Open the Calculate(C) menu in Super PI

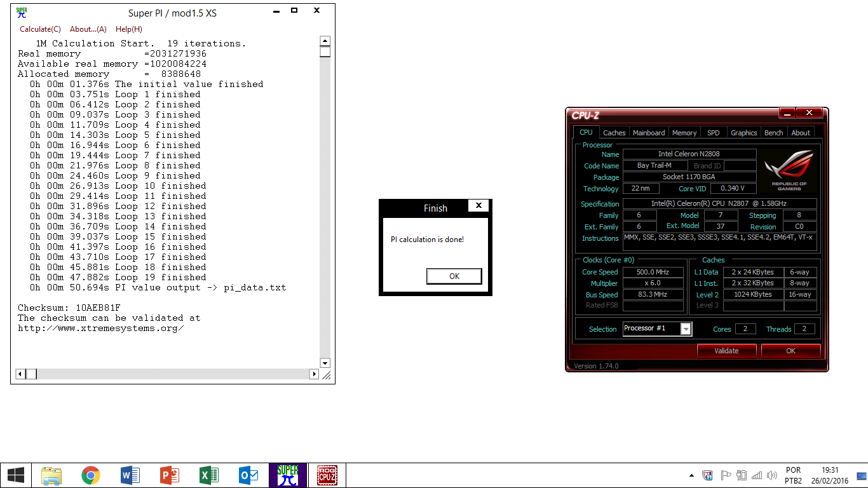tap(40, 29)
